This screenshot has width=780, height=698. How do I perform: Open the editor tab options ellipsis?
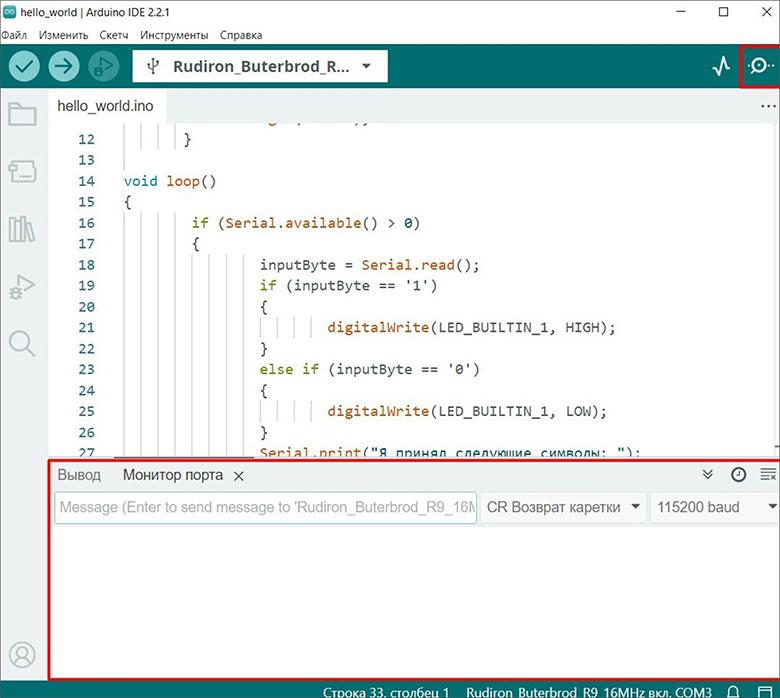(x=768, y=106)
